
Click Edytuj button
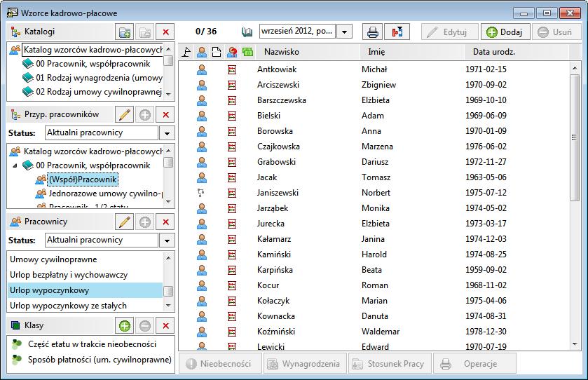click(450, 32)
